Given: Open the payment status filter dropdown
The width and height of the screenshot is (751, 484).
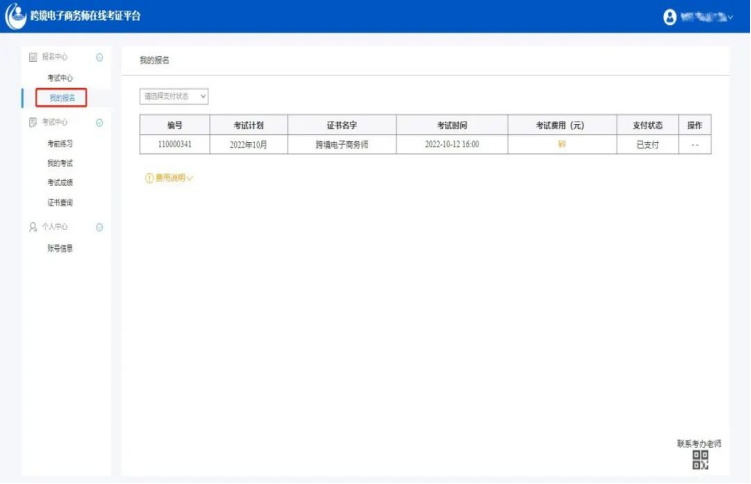Looking at the screenshot, I should coord(174,96).
